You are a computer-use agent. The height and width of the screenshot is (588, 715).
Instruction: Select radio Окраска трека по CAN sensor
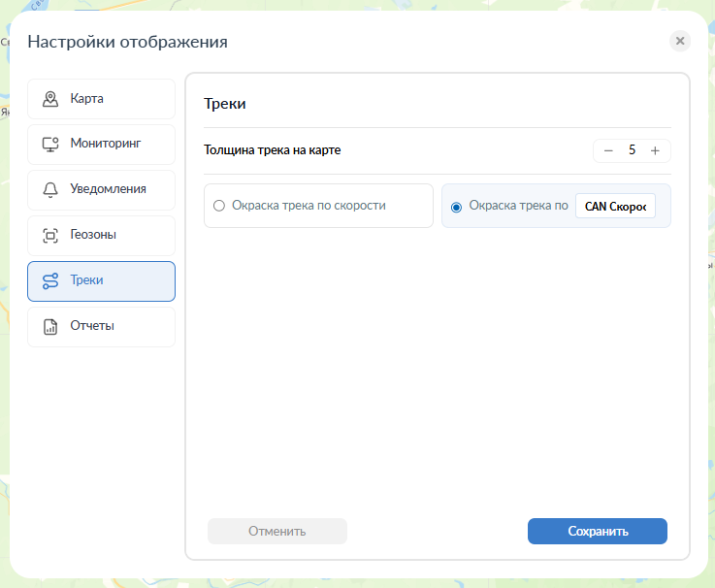click(x=456, y=207)
